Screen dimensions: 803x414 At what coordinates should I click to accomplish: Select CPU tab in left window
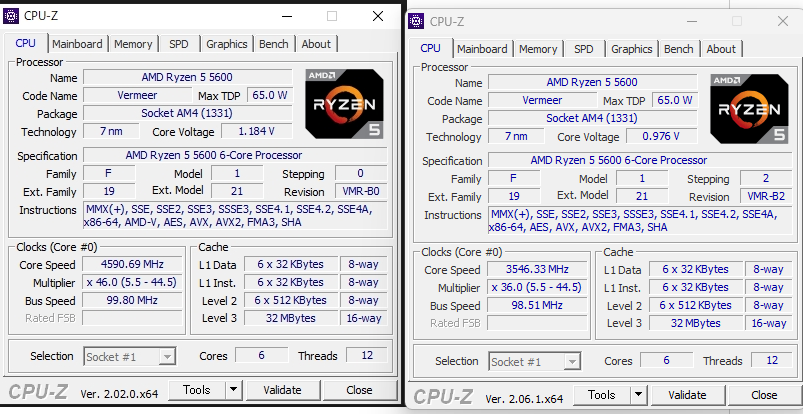tap(26, 43)
